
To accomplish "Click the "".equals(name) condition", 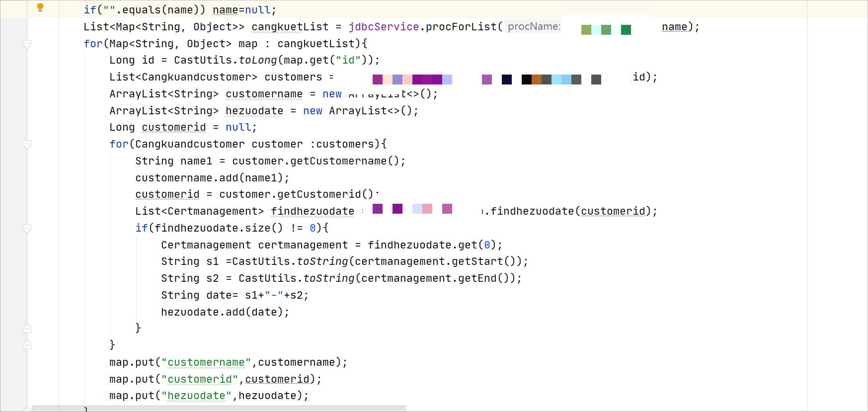I will click(151, 10).
